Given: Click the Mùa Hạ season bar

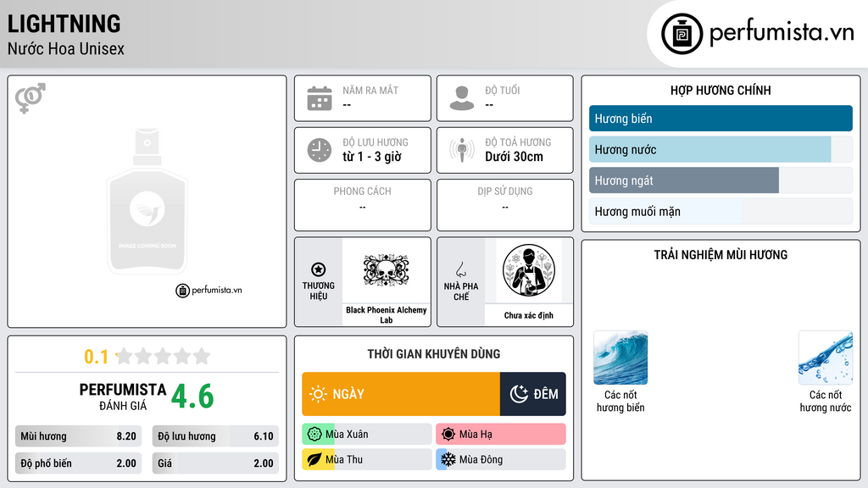Looking at the screenshot, I should point(501,435).
